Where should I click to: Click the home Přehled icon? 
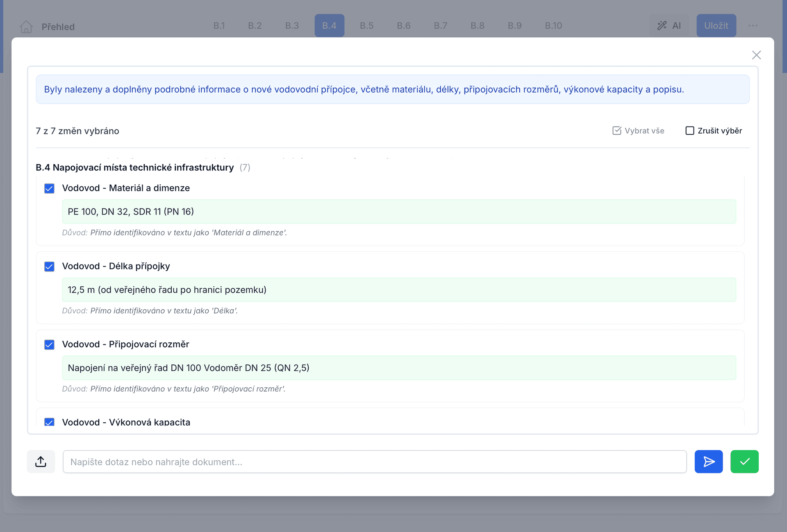coord(26,27)
